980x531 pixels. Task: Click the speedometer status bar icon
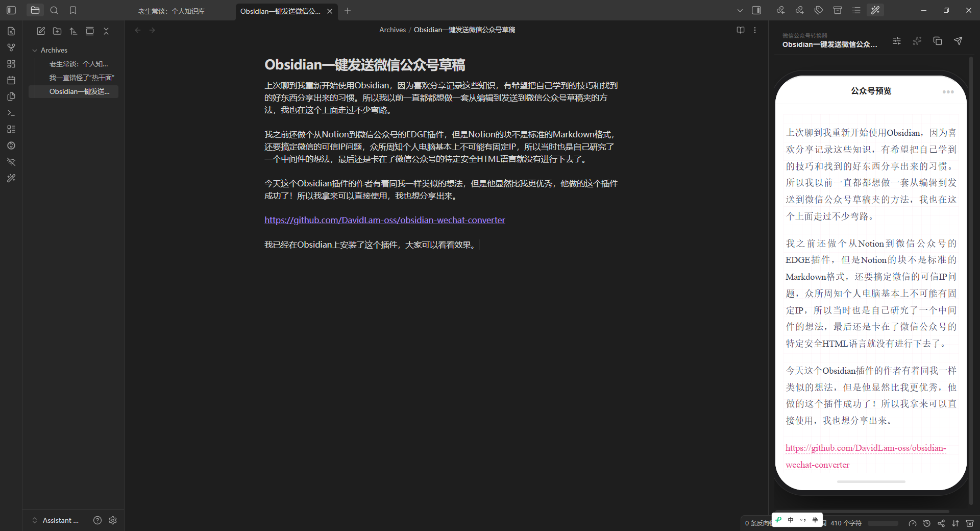click(913, 523)
